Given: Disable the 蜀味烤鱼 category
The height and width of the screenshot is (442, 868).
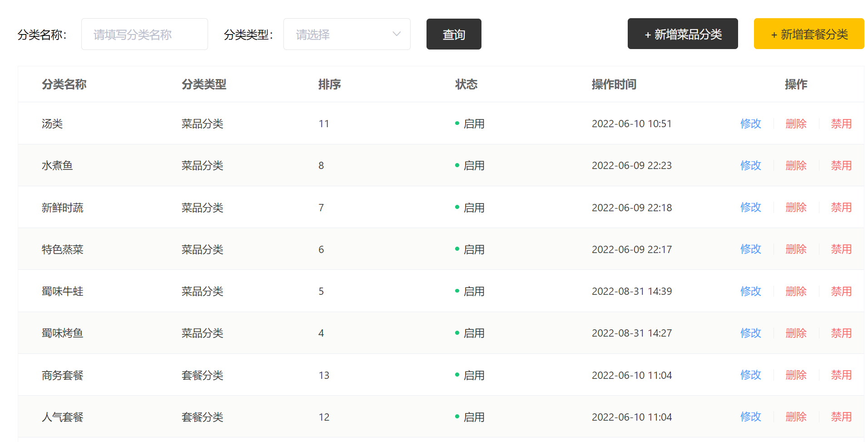Looking at the screenshot, I should [841, 333].
